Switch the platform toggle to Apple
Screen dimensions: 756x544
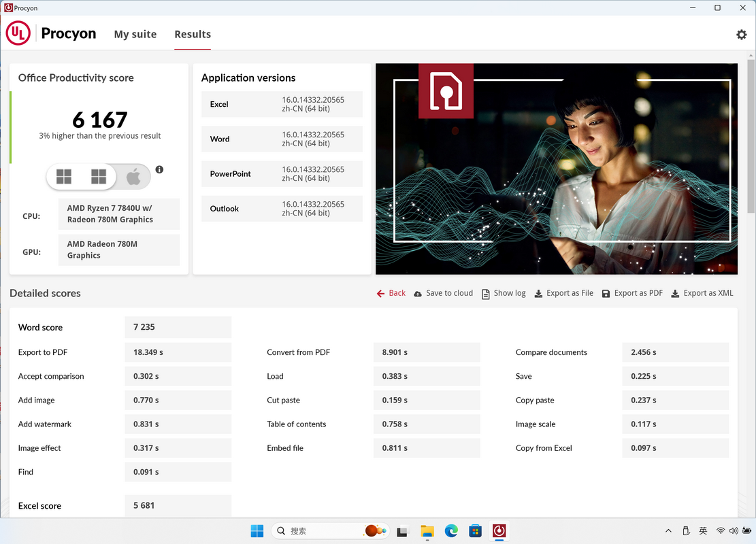[x=133, y=177]
